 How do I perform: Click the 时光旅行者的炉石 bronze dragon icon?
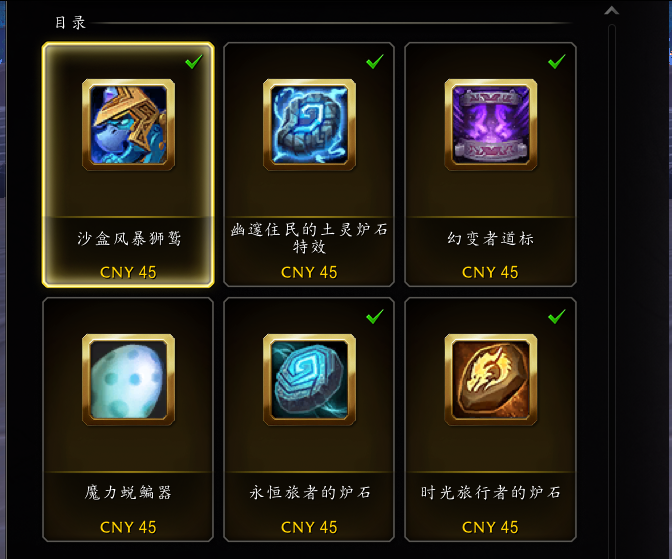coord(491,379)
